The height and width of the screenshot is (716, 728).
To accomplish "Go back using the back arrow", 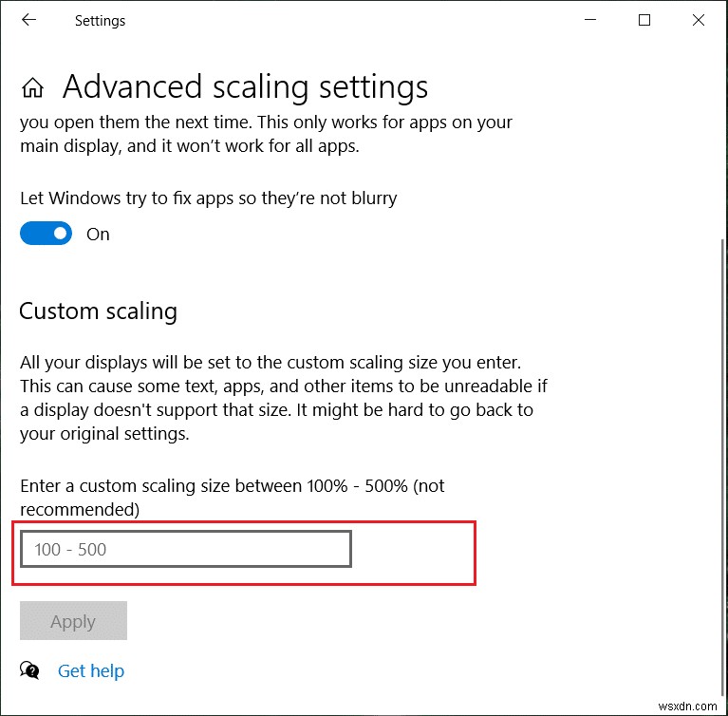I will tap(28, 20).
